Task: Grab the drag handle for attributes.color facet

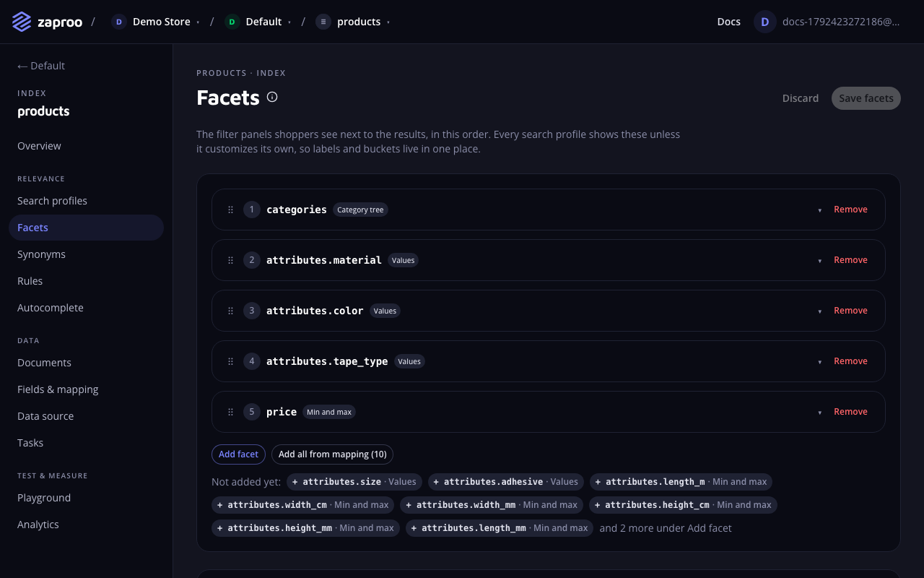Action: [231, 311]
